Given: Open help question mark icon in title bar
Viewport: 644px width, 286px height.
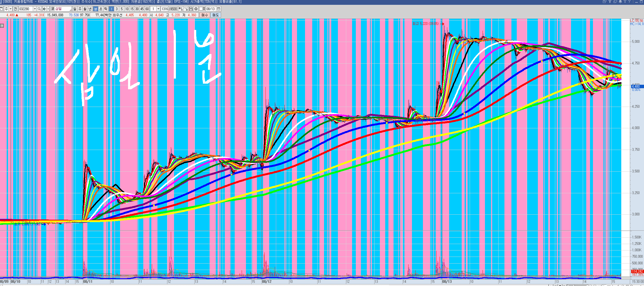Looking at the screenshot, I should pyautogui.click(x=629, y=2).
